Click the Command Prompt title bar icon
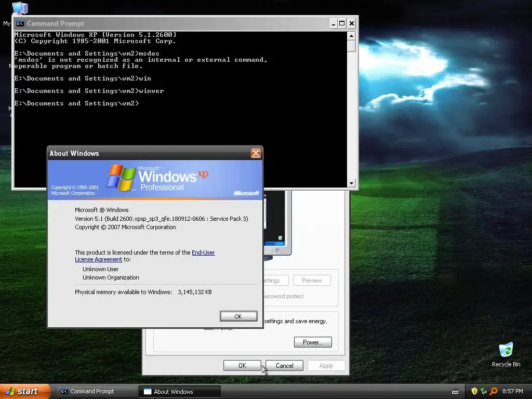This screenshot has width=532, height=399. click(20, 23)
